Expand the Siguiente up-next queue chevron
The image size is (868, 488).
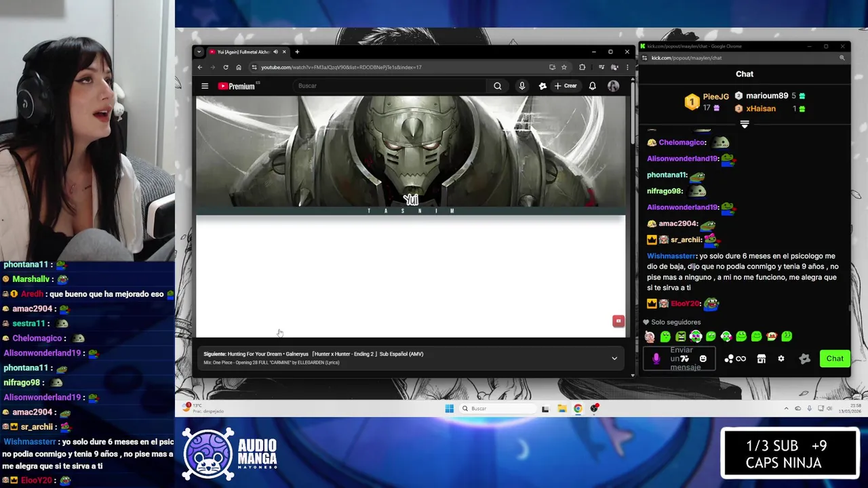click(614, 359)
